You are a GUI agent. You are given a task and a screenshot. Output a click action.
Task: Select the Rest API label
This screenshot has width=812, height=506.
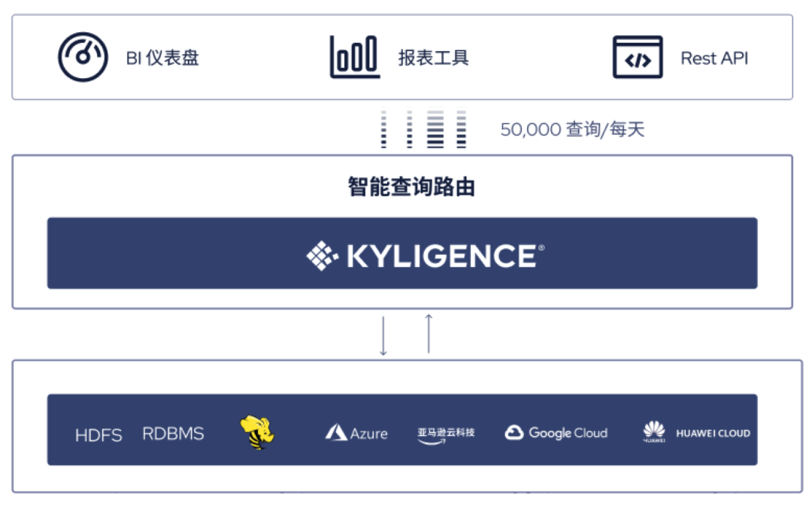tap(714, 58)
